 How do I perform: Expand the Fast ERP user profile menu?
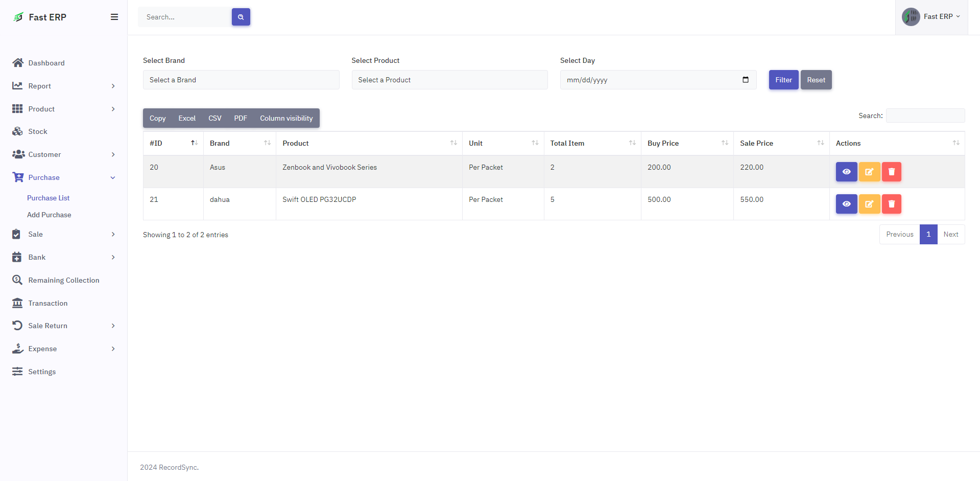click(x=931, y=17)
